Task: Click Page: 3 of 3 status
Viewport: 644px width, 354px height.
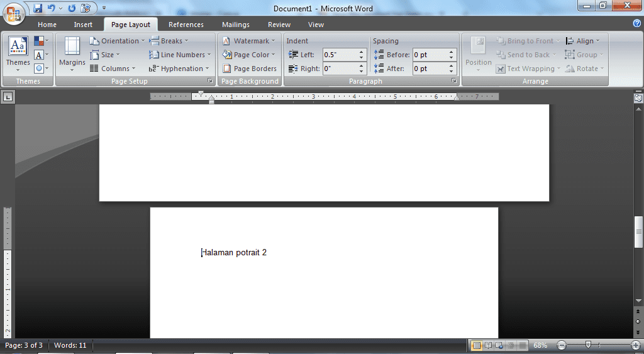Action: (x=24, y=345)
